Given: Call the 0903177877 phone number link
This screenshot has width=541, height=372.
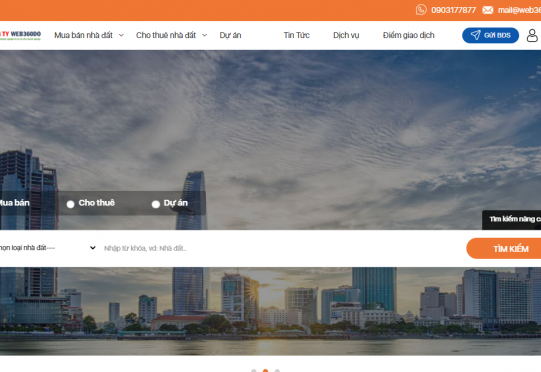Looking at the screenshot, I should click(453, 10).
